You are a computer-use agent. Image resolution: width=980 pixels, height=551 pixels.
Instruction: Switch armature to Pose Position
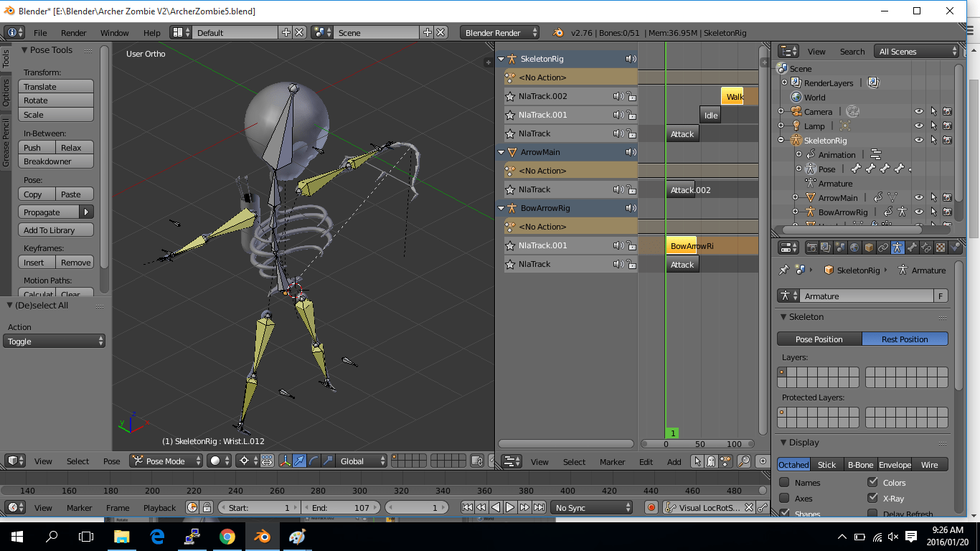819,338
